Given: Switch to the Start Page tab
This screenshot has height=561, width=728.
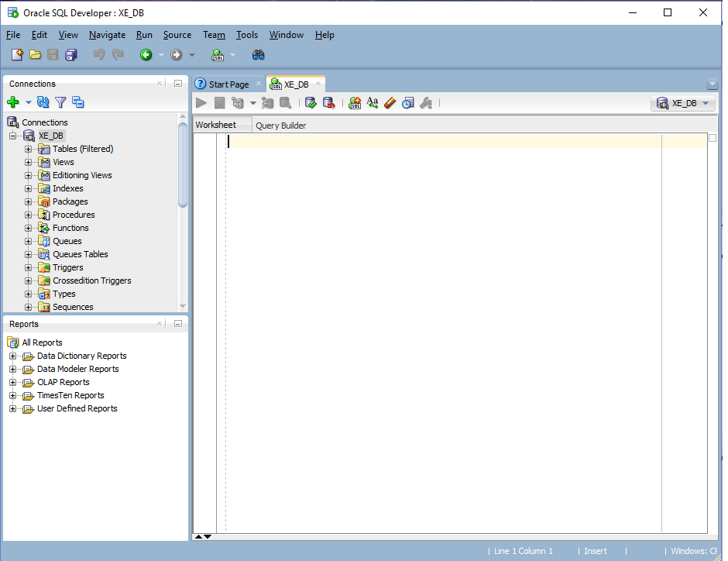Looking at the screenshot, I should 228,84.
